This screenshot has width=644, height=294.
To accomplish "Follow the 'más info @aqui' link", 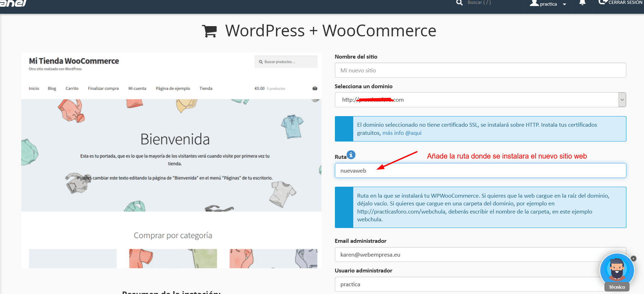I will 402,133.
